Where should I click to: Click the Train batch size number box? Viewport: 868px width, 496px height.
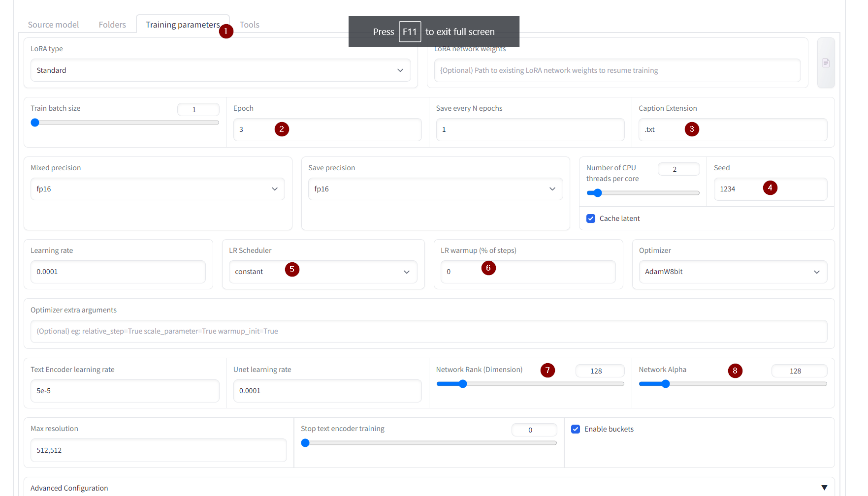pyautogui.click(x=198, y=109)
